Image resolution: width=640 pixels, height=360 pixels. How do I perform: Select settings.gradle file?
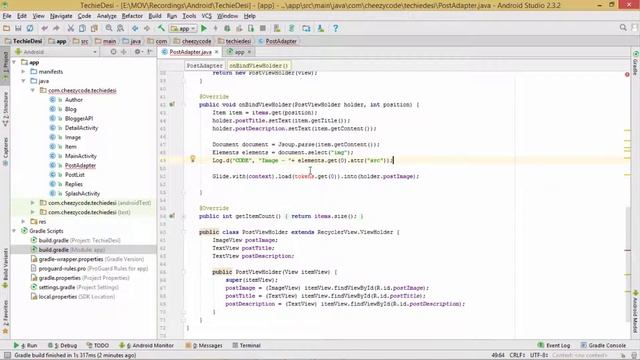pyautogui.click(x=57, y=287)
